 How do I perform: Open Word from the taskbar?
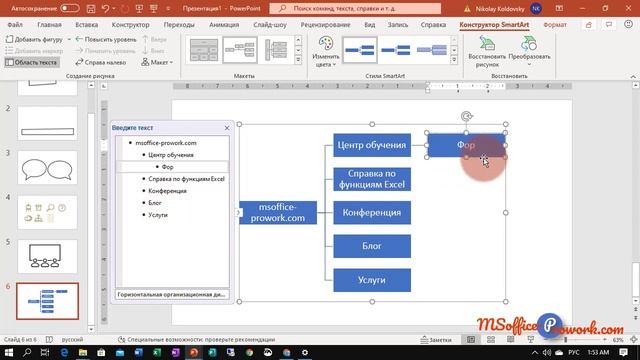[138, 352]
